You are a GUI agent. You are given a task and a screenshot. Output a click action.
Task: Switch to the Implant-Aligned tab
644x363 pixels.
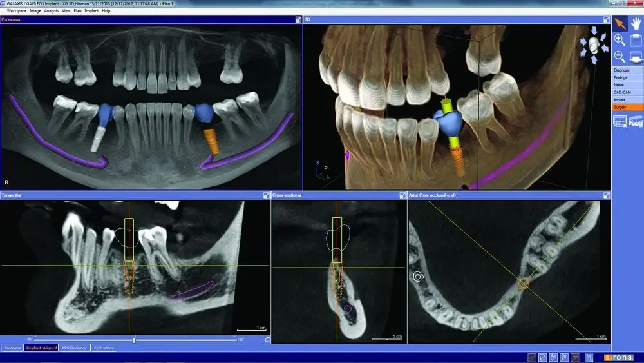(41, 348)
